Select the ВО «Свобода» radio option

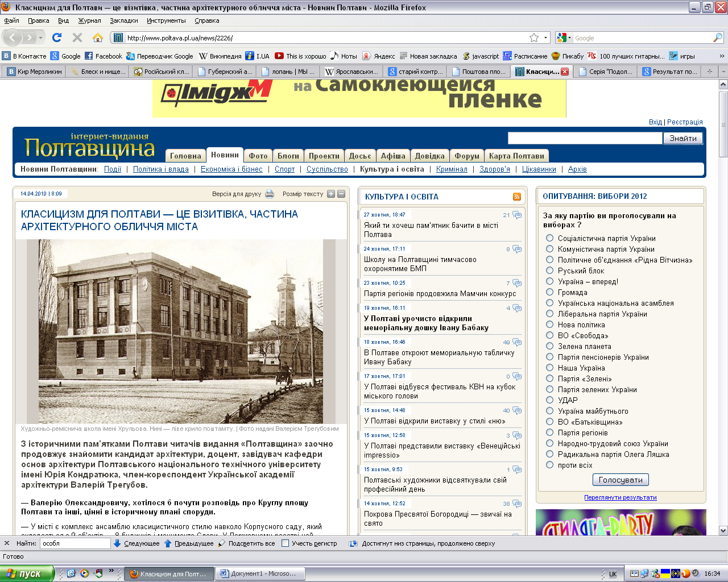(x=549, y=335)
